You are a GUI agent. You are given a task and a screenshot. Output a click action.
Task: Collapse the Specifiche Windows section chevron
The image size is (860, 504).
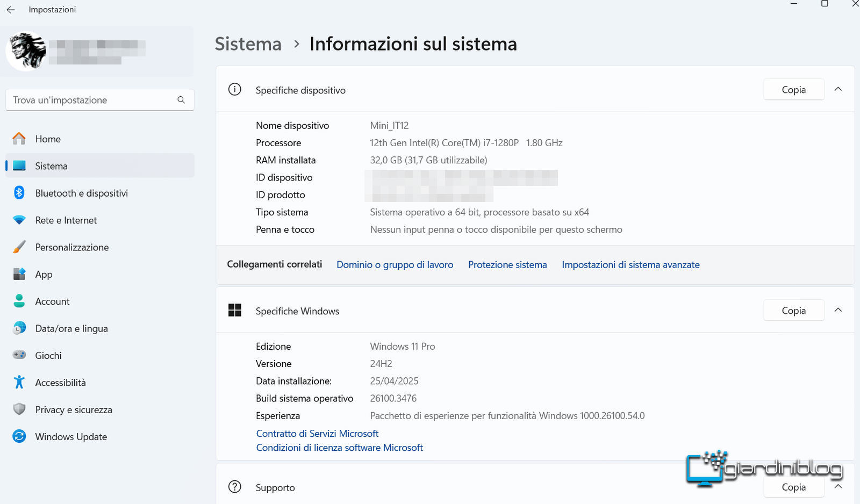838,310
